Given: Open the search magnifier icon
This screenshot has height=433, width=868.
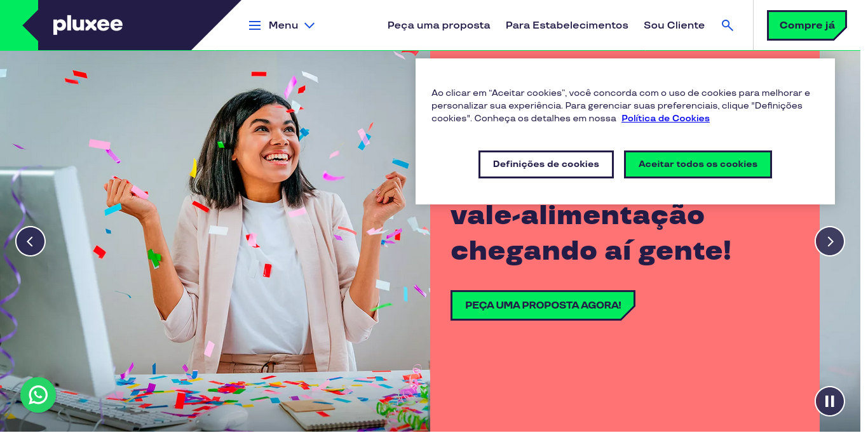Looking at the screenshot, I should (728, 25).
